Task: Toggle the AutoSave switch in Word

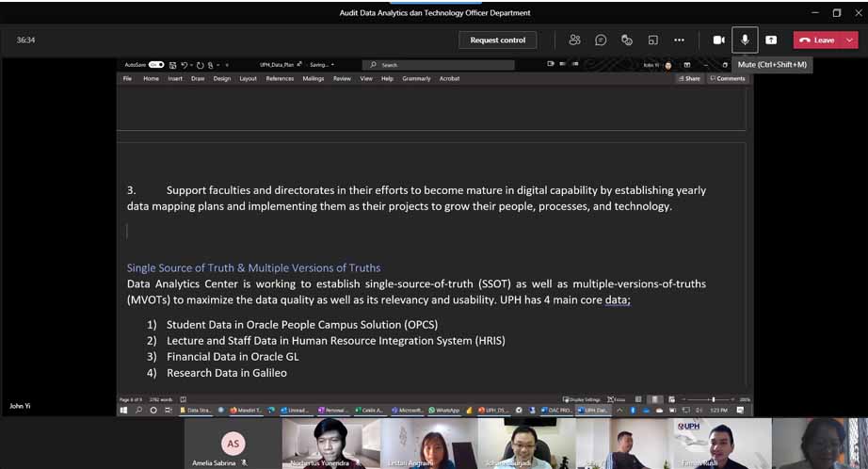Action: point(156,65)
